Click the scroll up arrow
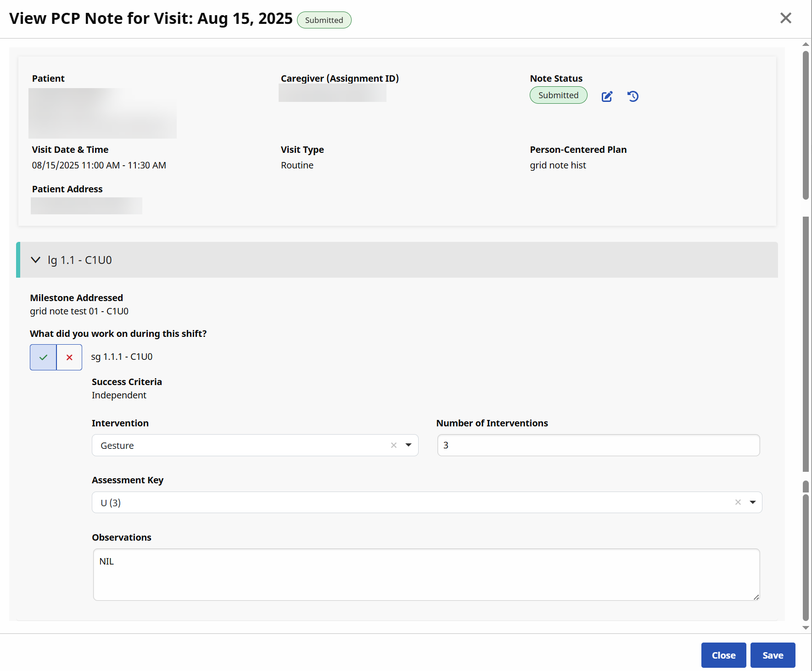Viewport: 812px width, 671px height. [805, 45]
